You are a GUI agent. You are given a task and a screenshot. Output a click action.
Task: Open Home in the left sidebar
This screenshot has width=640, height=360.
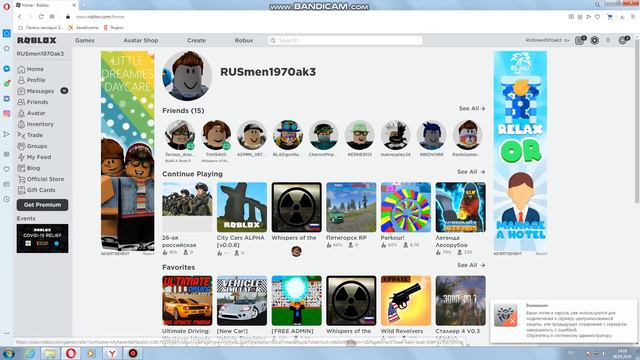[31, 69]
